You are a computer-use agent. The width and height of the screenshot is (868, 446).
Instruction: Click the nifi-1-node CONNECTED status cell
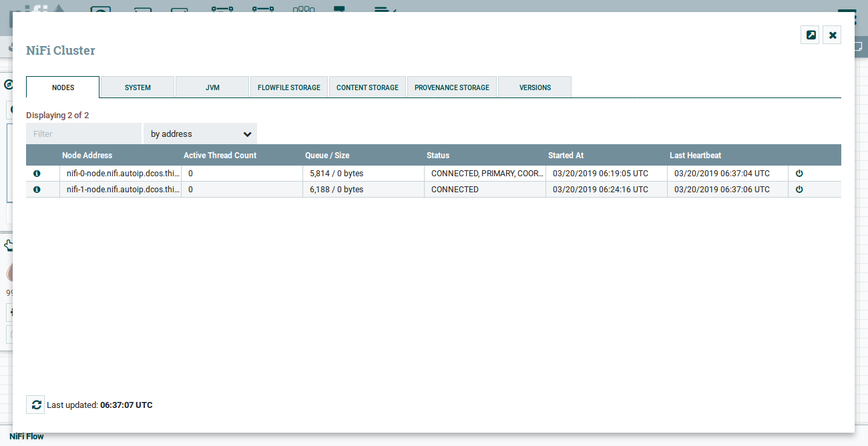(x=485, y=190)
